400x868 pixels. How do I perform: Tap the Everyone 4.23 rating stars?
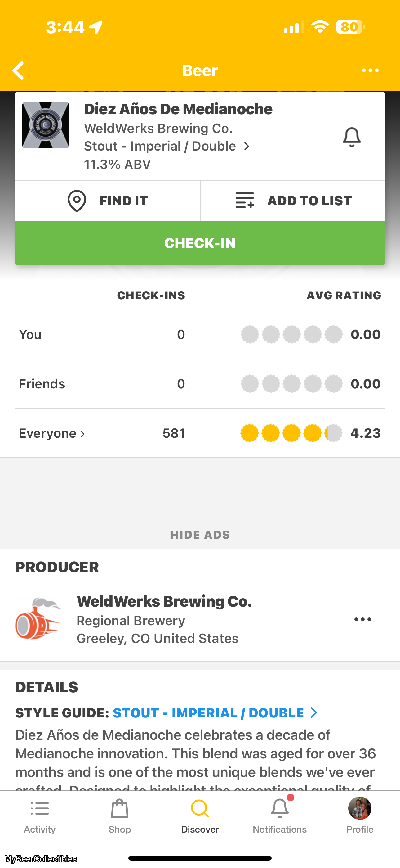[x=291, y=433]
